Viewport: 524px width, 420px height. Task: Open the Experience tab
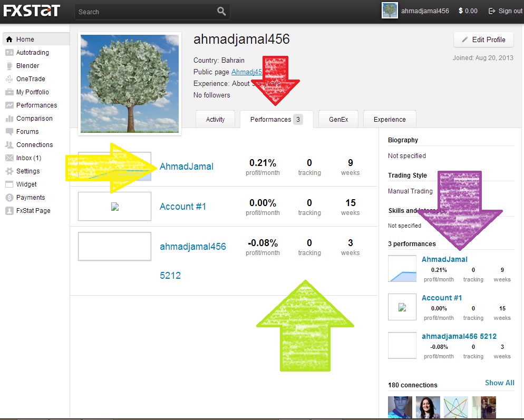click(x=390, y=120)
